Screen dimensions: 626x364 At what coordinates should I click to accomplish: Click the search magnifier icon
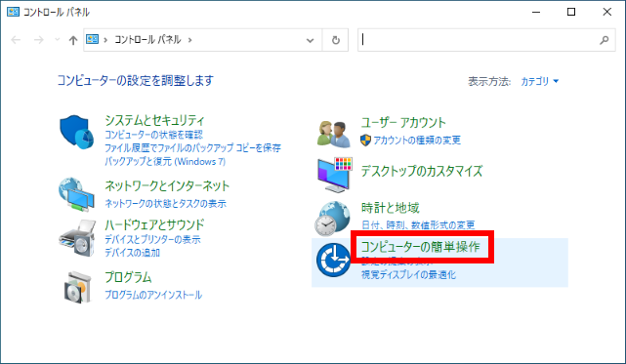point(605,40)
